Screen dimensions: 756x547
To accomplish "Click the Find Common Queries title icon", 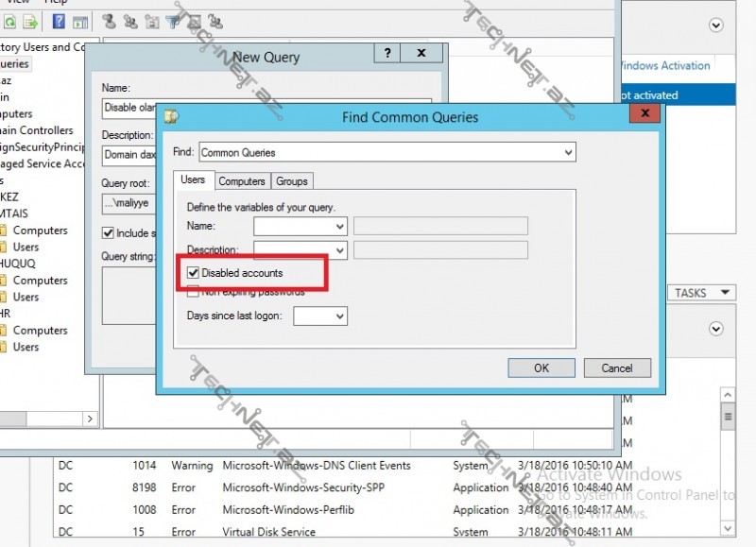I will (x=171, y=117).
